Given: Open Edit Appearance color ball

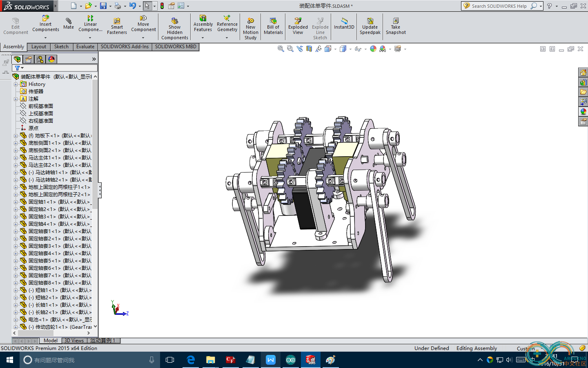Looking at the screenshot, I should 373,49.
